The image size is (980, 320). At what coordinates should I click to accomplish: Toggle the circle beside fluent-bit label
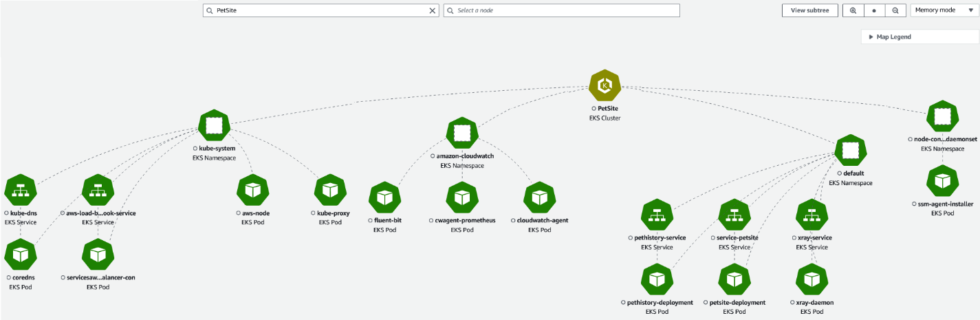click(x=369, y=221)
